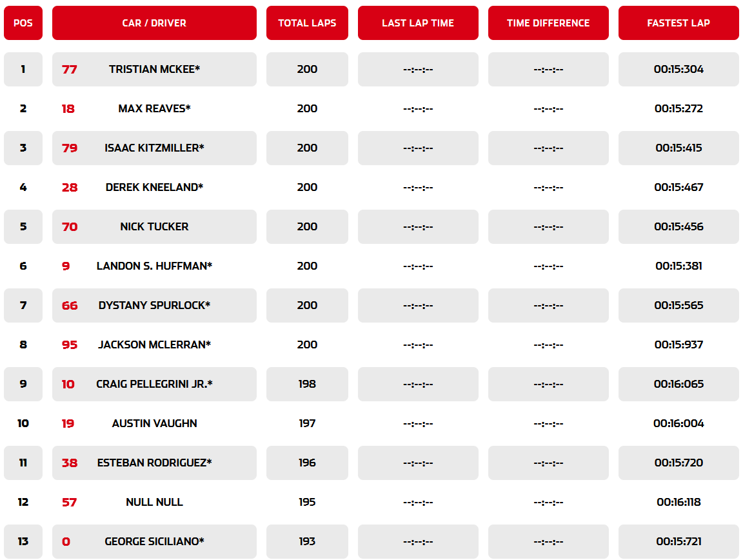The image size is (743, 560).
Task: Click George Siciliano's car number 0
Action: (x=66, y=542)
